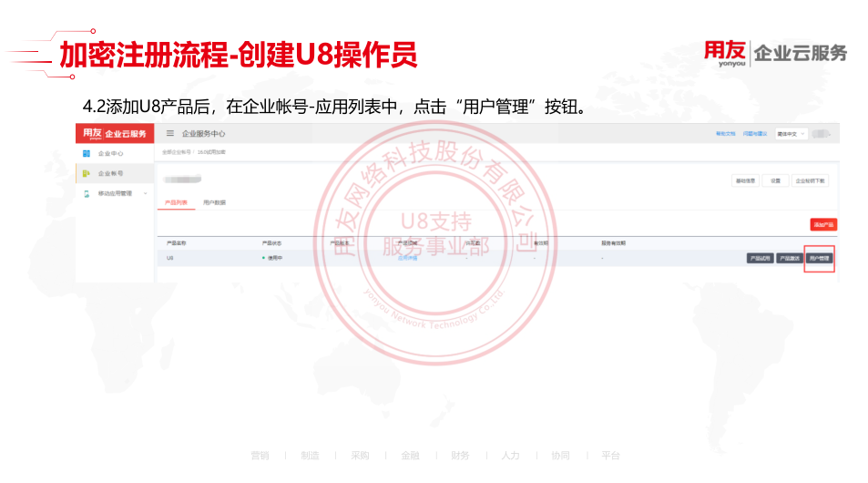Click the 产品名称 column header
The image size is (868, 483).
tap(176, 243)
